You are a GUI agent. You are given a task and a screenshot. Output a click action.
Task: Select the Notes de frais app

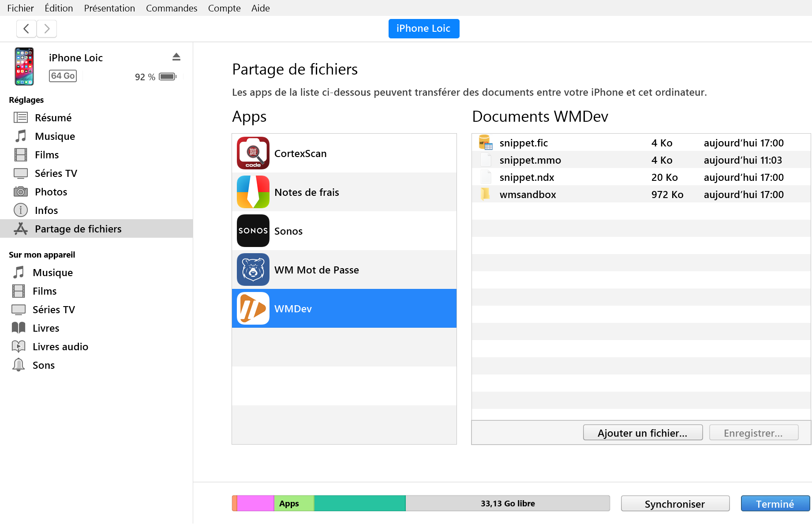click(x=307, y=192)
